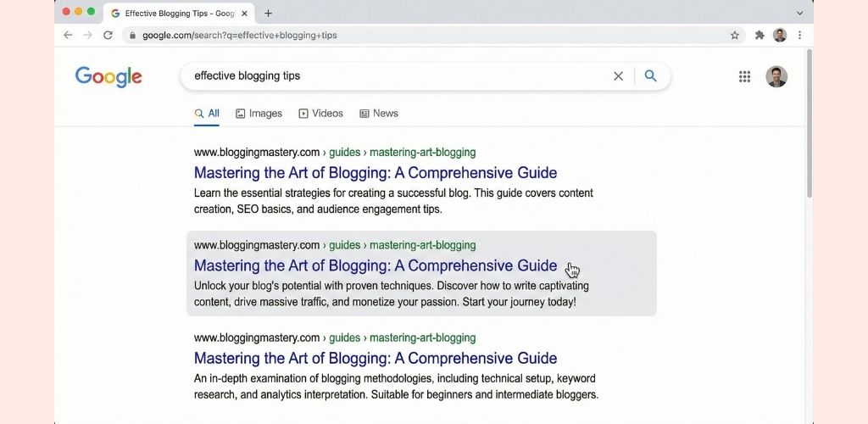Screen dimensions: 868x424
Task: Clear the search box with X icon
Action: (618, 76)
